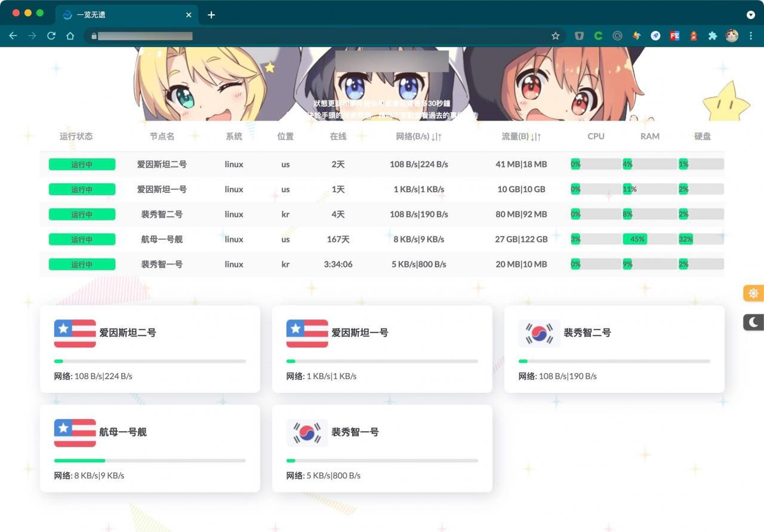Click the browser address bar
764x532 pixels.
pos(322,36)
